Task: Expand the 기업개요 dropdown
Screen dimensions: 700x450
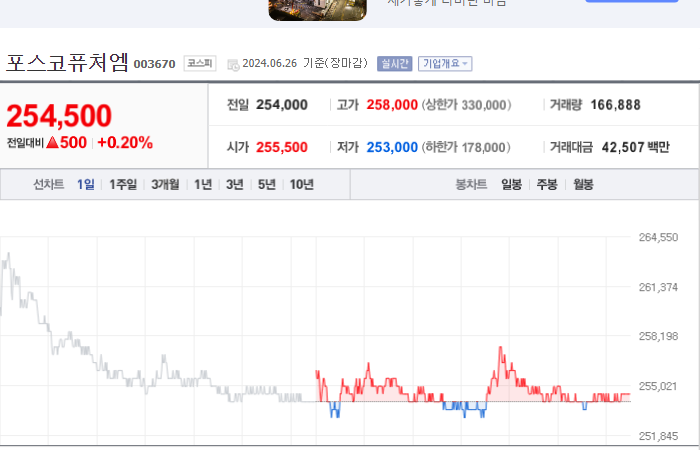Action: (x=445, y=63)
